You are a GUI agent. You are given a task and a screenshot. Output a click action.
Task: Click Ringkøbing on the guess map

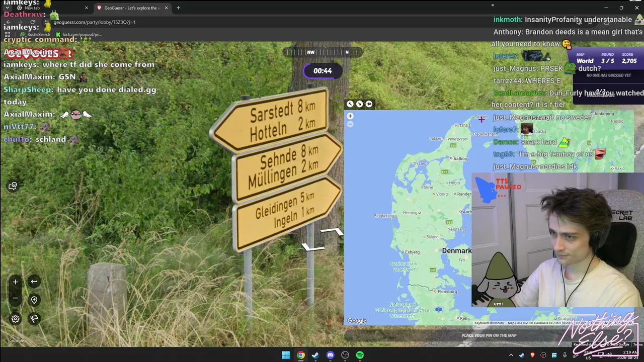click(x=384, y=216)
